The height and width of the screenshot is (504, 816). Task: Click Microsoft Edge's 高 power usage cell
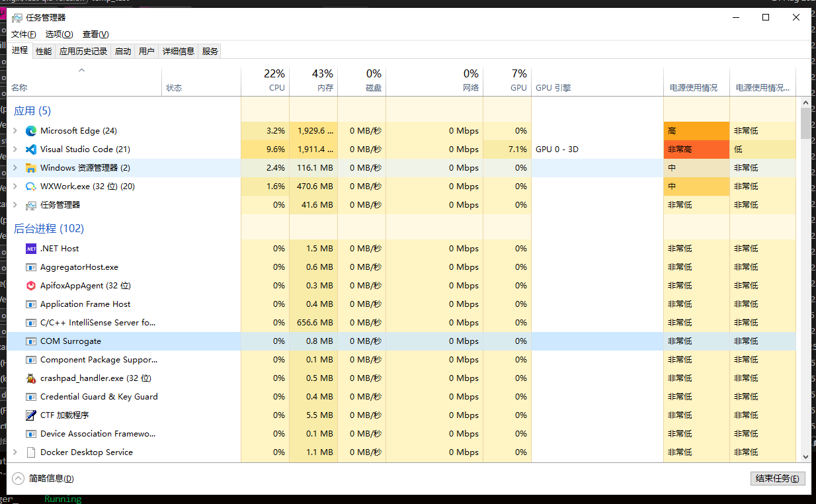click(x=696, y=131)
